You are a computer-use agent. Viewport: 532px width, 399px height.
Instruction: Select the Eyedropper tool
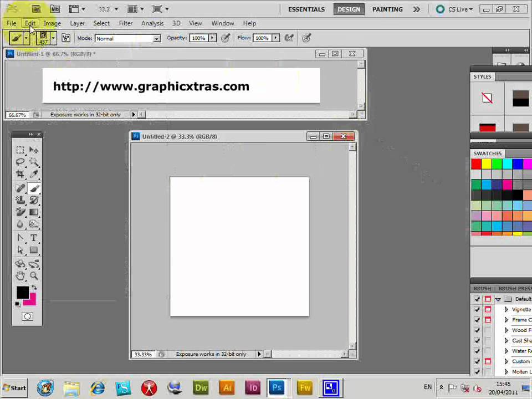tap(34, 174)
